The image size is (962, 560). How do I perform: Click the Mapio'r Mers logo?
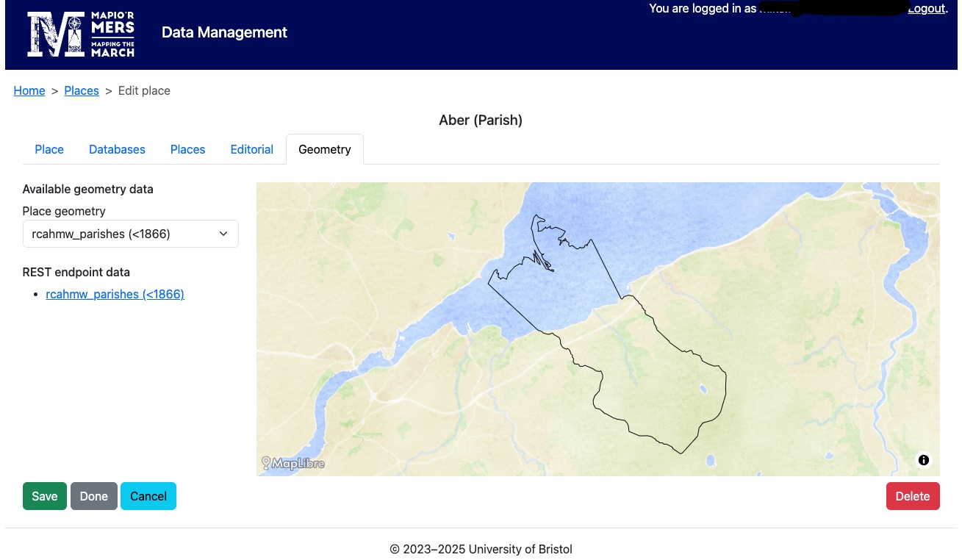pyautogui.click(x=81, y=34)
